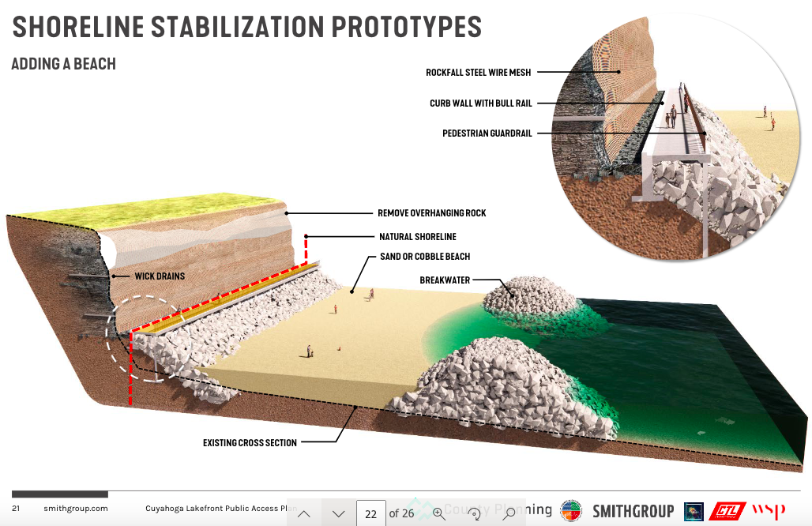The width and height of the screenshot is (812, 526).
Task: Click the red CTL logo
Action: pyautogui.click(x=727, y=511)
